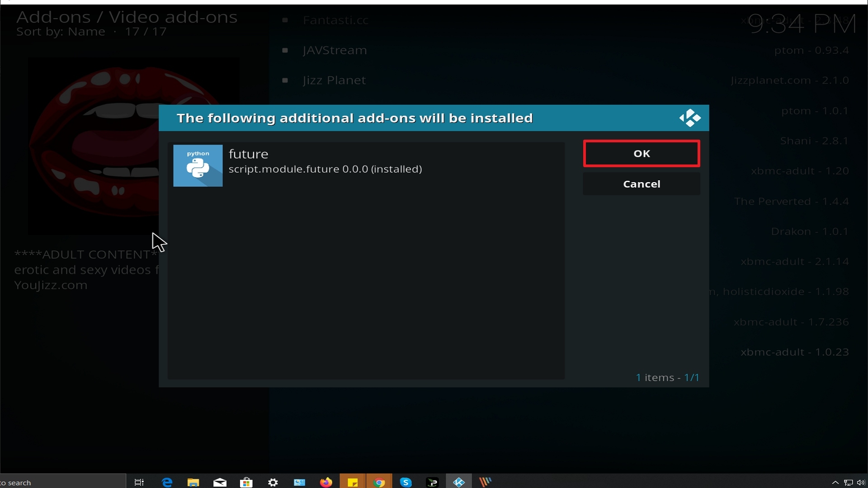Click 'Shani - 2.8.1' row text

pyautogui.click(x=815, y=141)
